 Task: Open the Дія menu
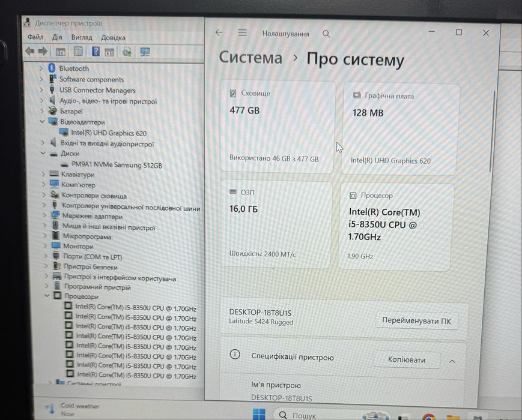coord(57,37)
